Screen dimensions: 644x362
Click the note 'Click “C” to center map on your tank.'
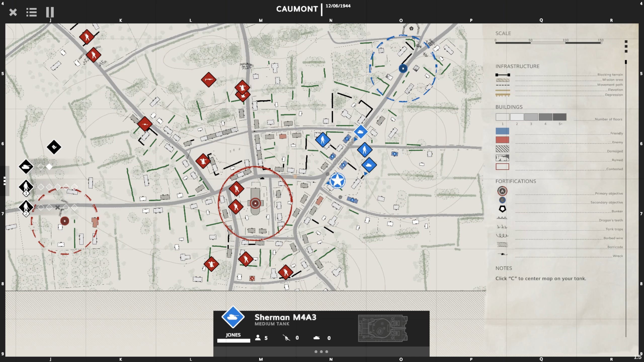pyautogui.click(x=541, y=278)
